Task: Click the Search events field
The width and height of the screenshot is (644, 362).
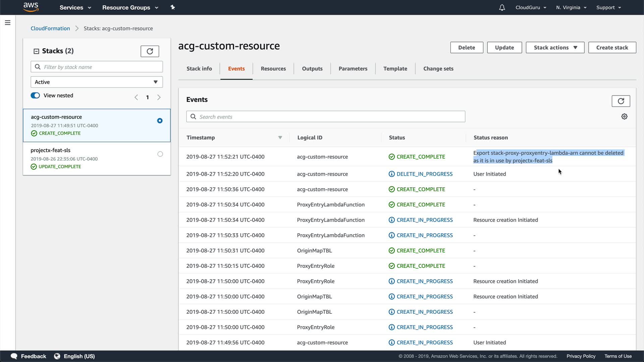Action: 325,117
